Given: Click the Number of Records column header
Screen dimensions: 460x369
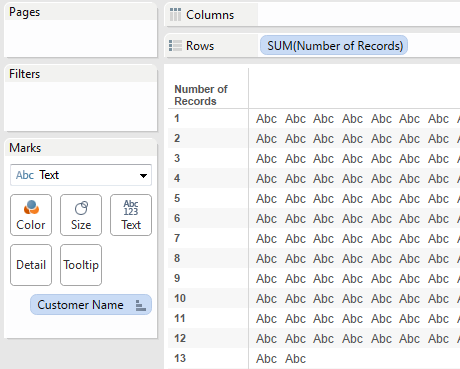Looking at the screenshot, I should click(201, 95).
